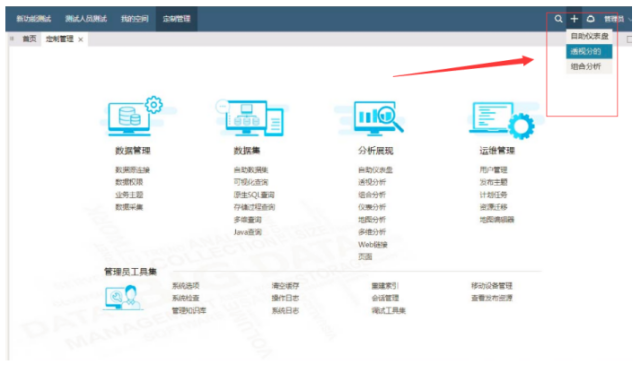The image size is (641, 365).
Task: Click the notification bell icon
Action: click(x=590, y=19)
